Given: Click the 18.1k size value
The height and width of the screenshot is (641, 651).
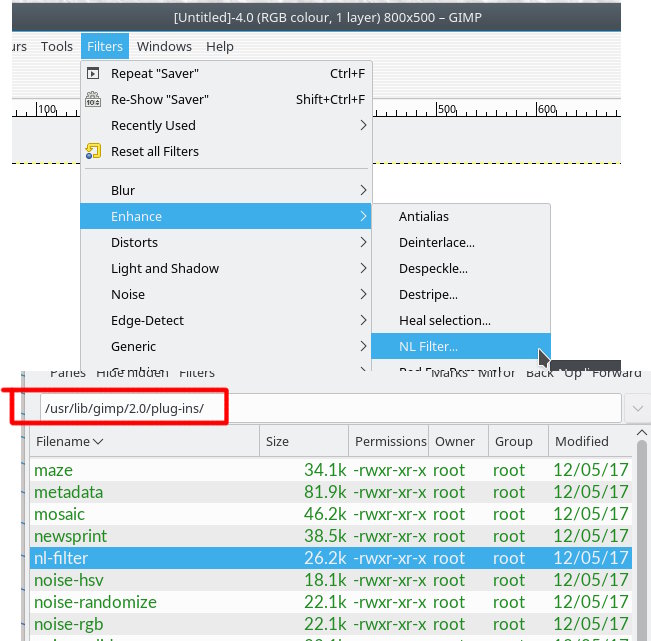Looking at the screenshot, I should [x=325, y=580].
